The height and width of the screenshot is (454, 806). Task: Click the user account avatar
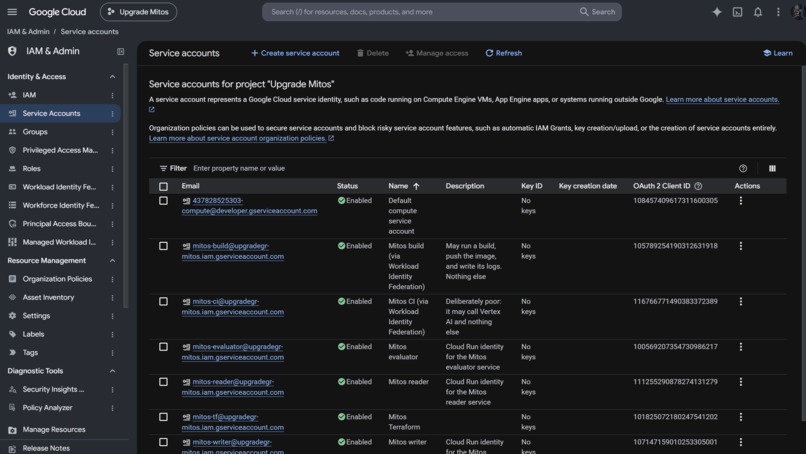798,12
